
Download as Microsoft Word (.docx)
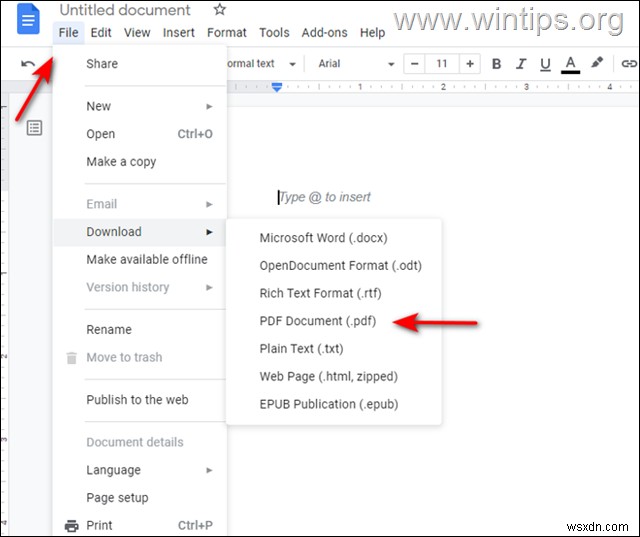tap(334, 238)
